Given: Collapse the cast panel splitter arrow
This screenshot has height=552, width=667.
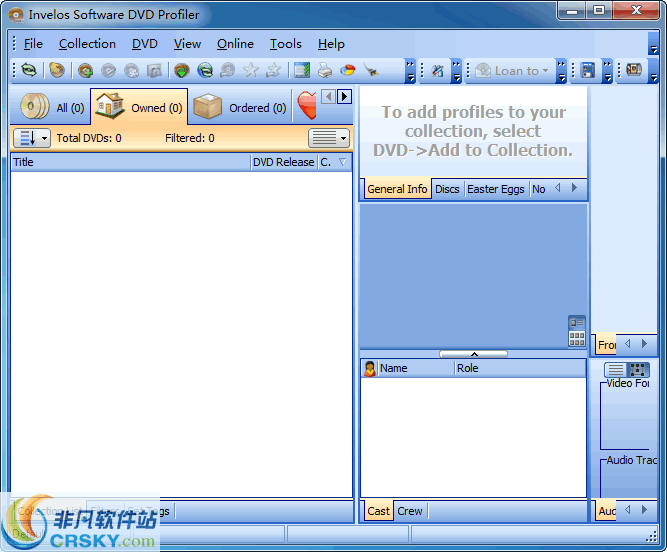Looking at the screenshot, I should (x=474, y=354).
